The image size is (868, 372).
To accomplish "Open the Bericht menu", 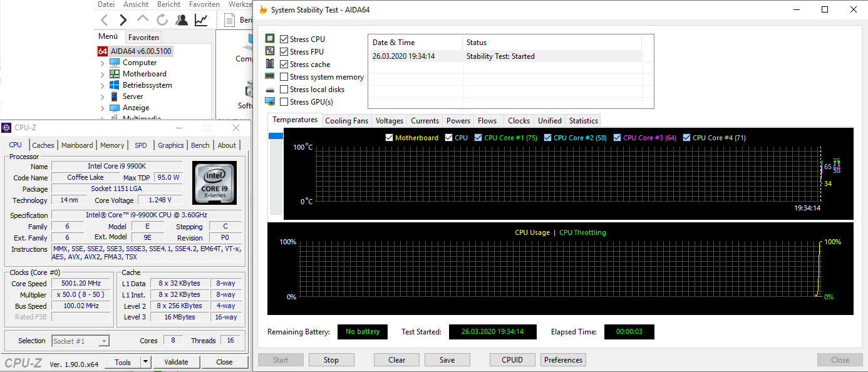I will pos(169,4).
